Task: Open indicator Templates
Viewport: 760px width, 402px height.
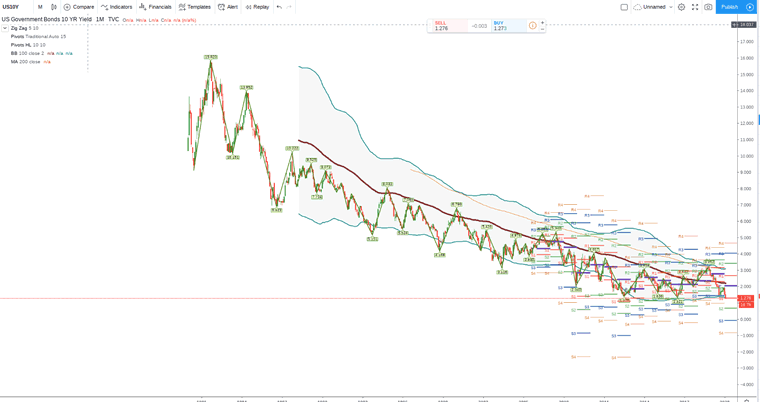Action: [194, 7]
